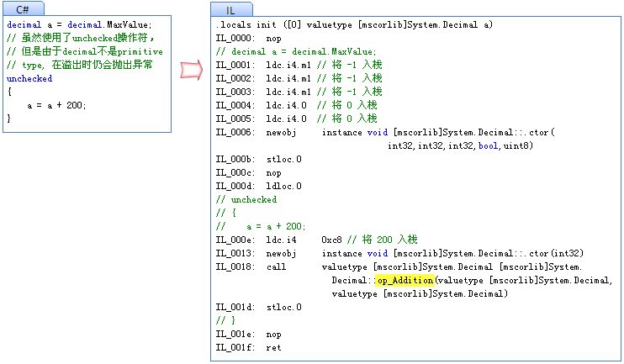The image size is (624, 364).
Task: Click the IL_0001 ldc.i4.m1 line
Action: click(x=299, y=65)
